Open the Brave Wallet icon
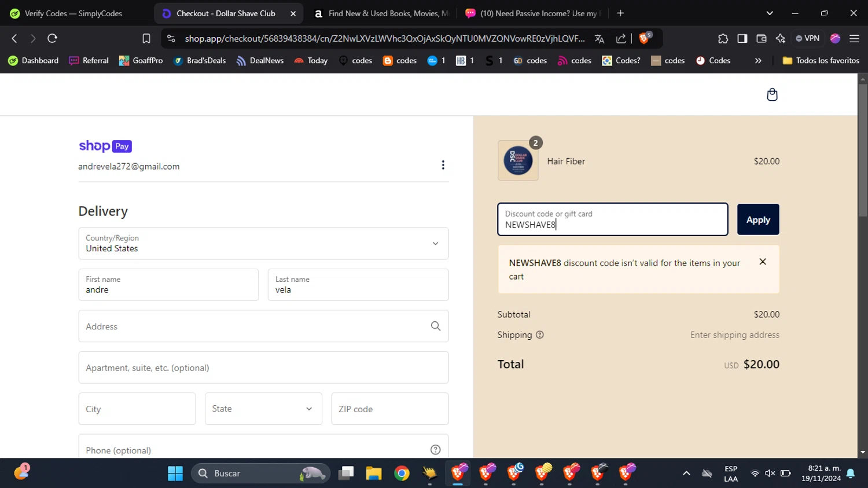 [x=762, y=38]
